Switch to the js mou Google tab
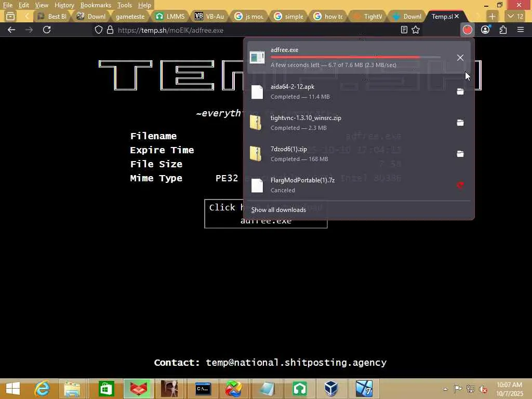The width and height of the screenshot is (532, 399). [x=249, y=16]
